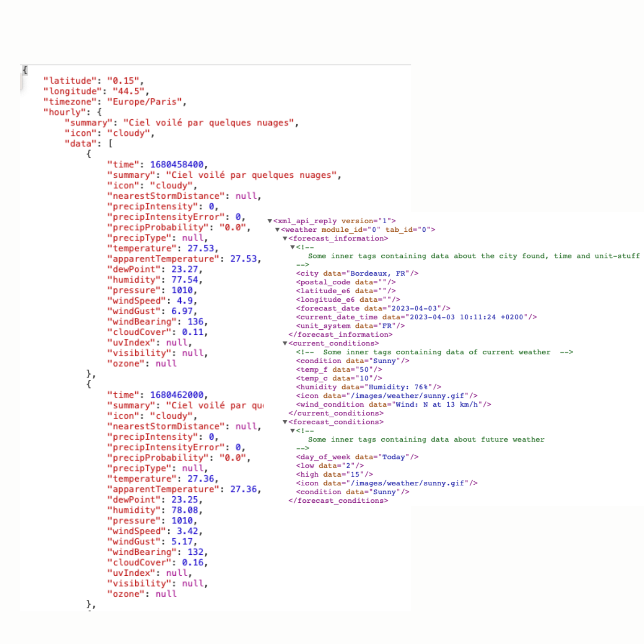Select the "cloudCover": 0.16 line
Image resolution: width=644 pixels, height=644 pixels.
click(x=158, y=562)
